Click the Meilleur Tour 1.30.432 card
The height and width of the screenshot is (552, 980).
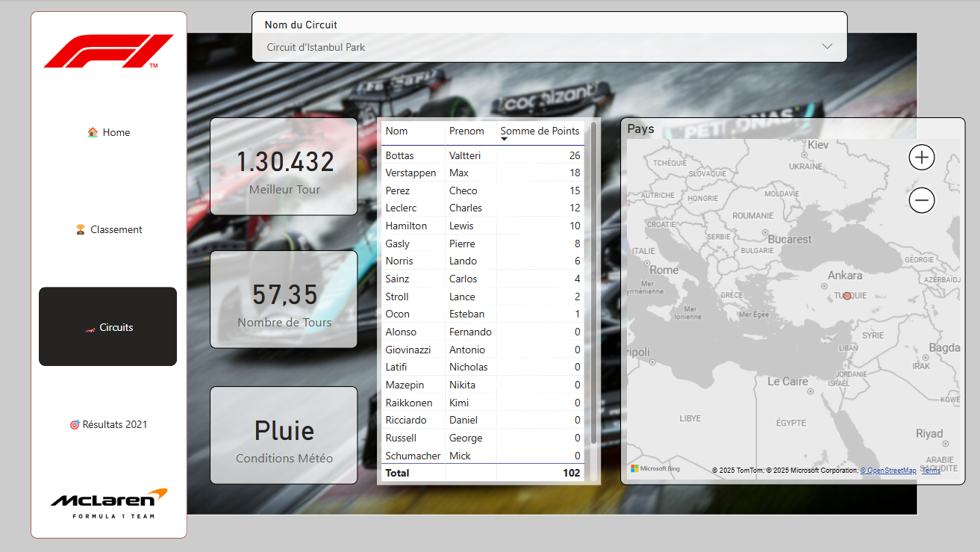tap(284, 167)
